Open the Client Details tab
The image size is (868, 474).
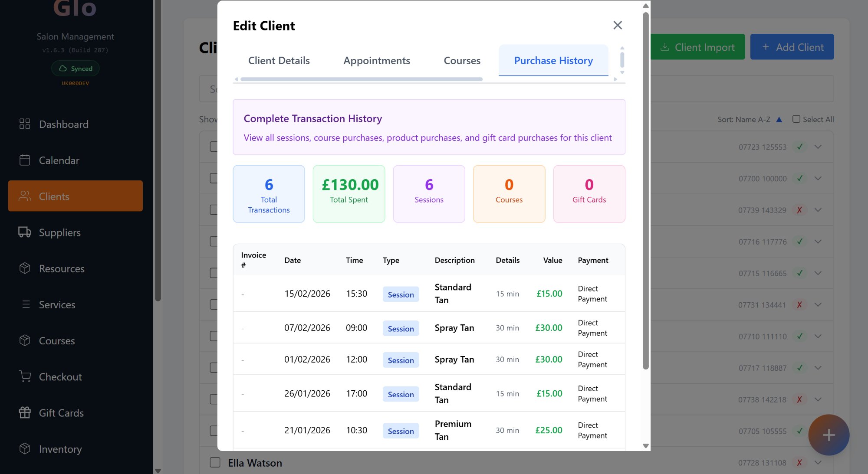(279, 60)
